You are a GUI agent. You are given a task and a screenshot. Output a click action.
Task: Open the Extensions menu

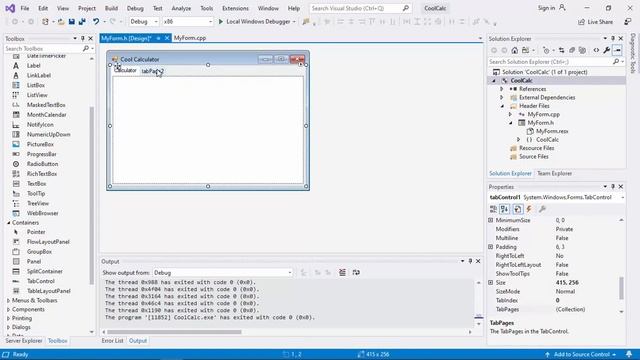click(x=235, y=8)
